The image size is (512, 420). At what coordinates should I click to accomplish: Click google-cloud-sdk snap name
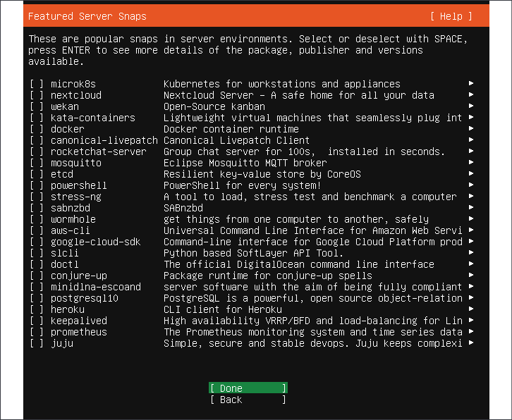coord(96,242)
